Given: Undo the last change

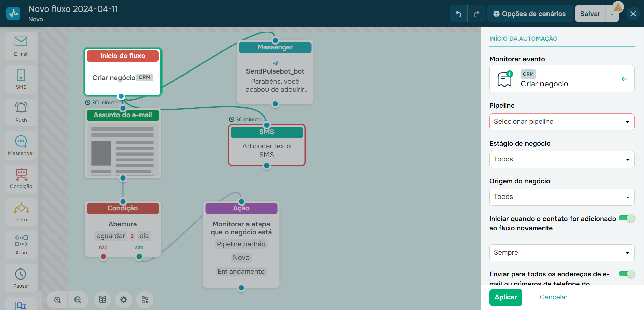Looking at the screenshot, I should coord(458,14).
